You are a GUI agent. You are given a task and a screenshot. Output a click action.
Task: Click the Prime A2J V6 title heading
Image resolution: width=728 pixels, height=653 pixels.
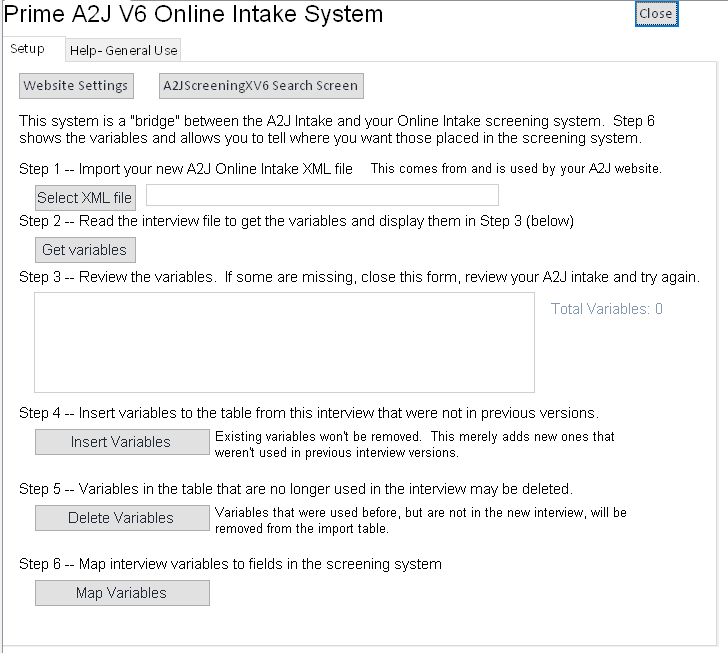pyautogui.click(x=194, y=15)
